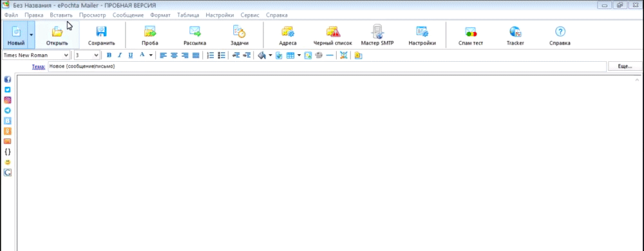Decrease the indent
The image size is (644, 251).
point(236,55)
